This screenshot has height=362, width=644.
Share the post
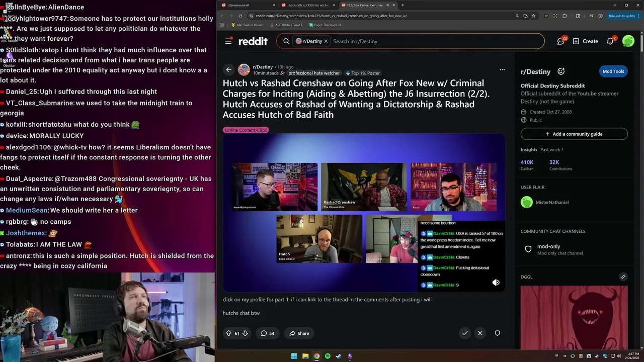(x=299, y=333)
